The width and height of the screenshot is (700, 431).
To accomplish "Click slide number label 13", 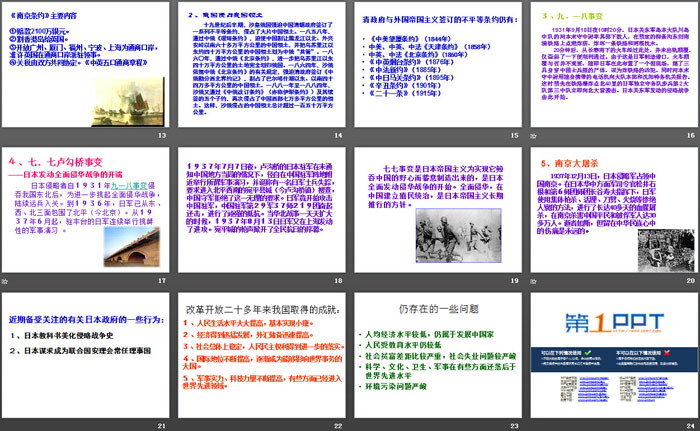I will pyautogui.click(x=162, y=135).
